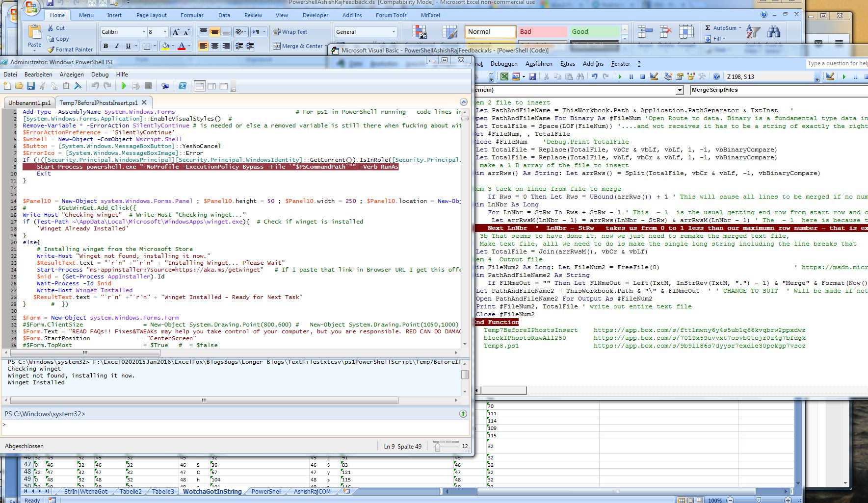This screenshot has height=503, width=868.
Task: Toggle Bold formatting in Excel ribbon
Action: [105, 46]
